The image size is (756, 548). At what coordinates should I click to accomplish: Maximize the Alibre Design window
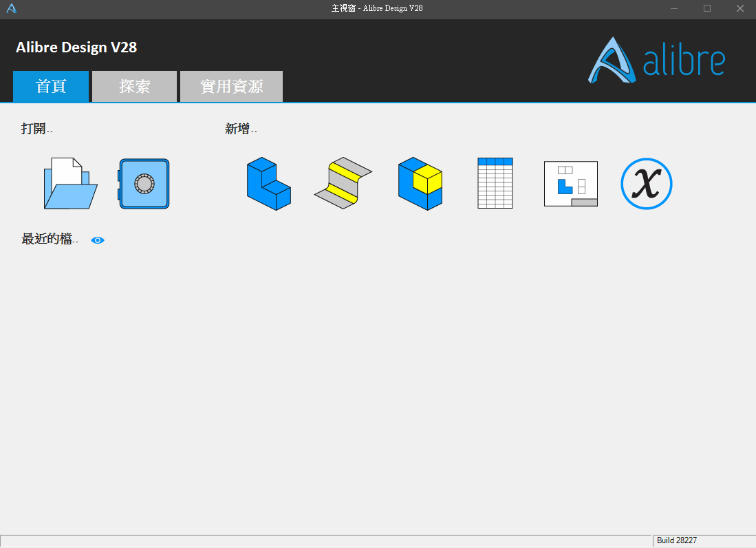[707, 8]
